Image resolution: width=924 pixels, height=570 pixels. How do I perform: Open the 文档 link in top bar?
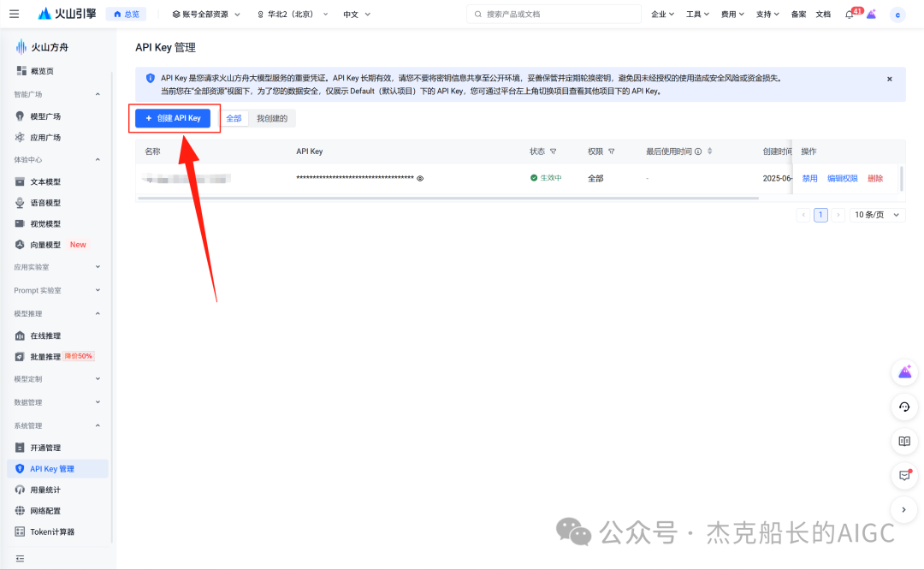tap(823, 15)
